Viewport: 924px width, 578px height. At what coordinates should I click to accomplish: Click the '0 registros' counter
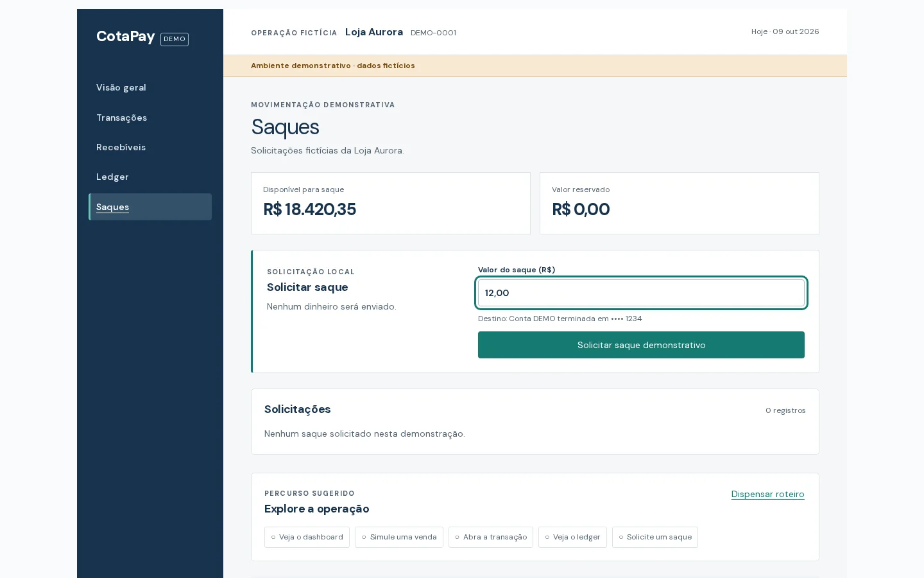785,410
